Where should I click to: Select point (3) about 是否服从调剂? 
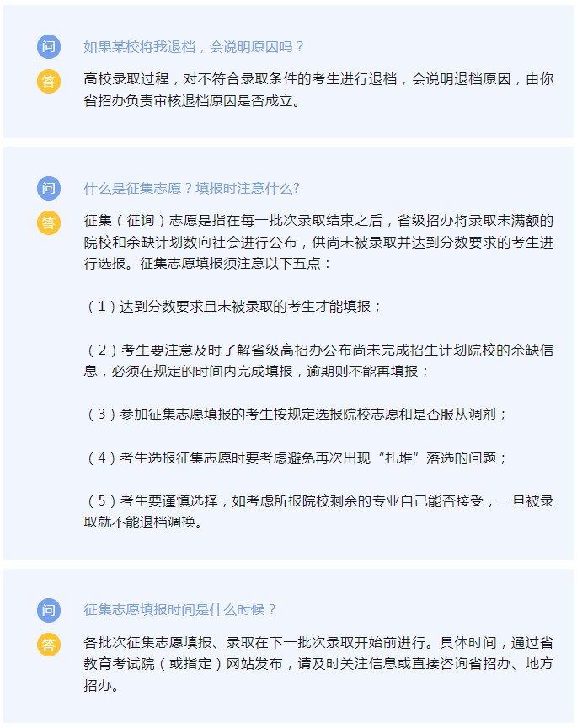[297, 415]
